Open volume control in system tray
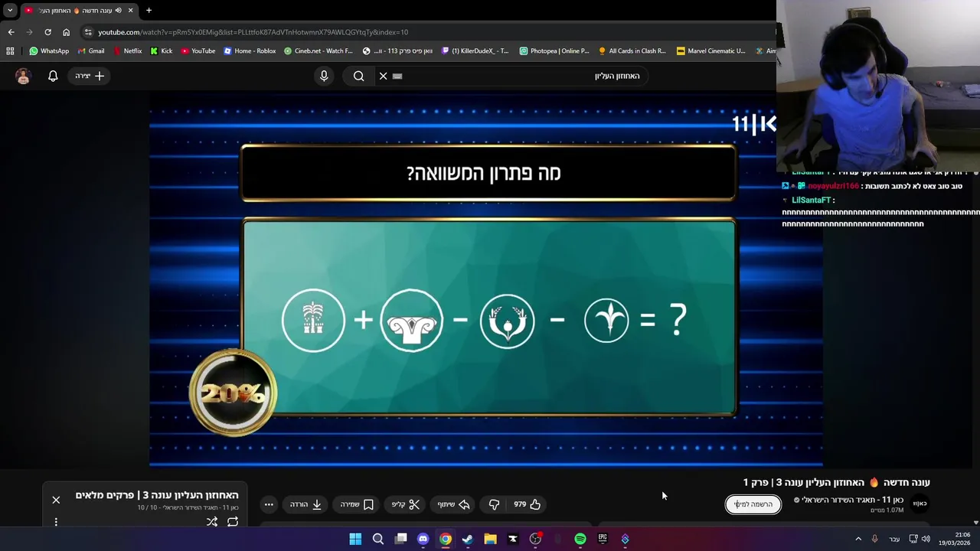Screen dimensions: 980x551 click(925, 539)
